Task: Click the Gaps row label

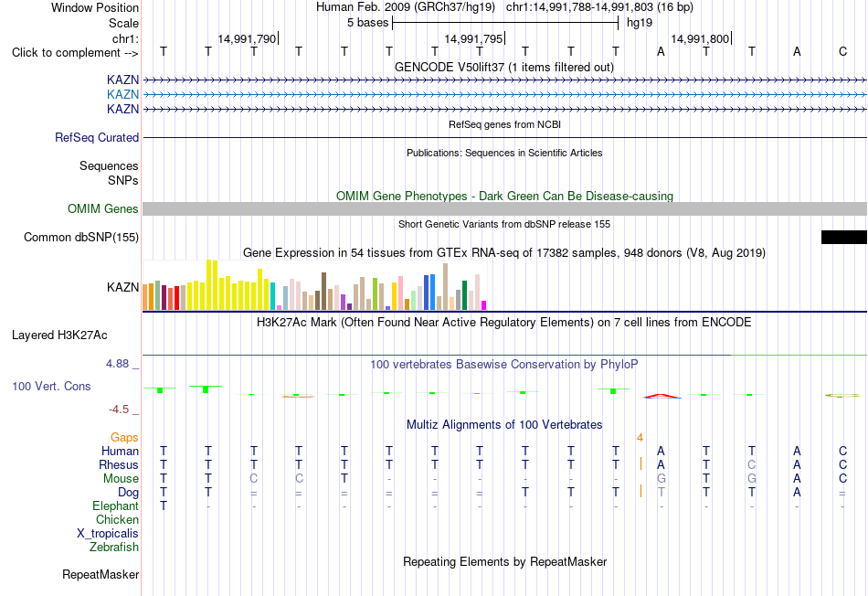Action: [x=124, y=438]
